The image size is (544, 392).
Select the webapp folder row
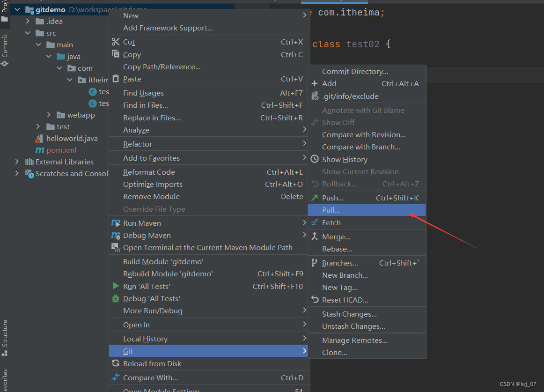click(59, 115)
